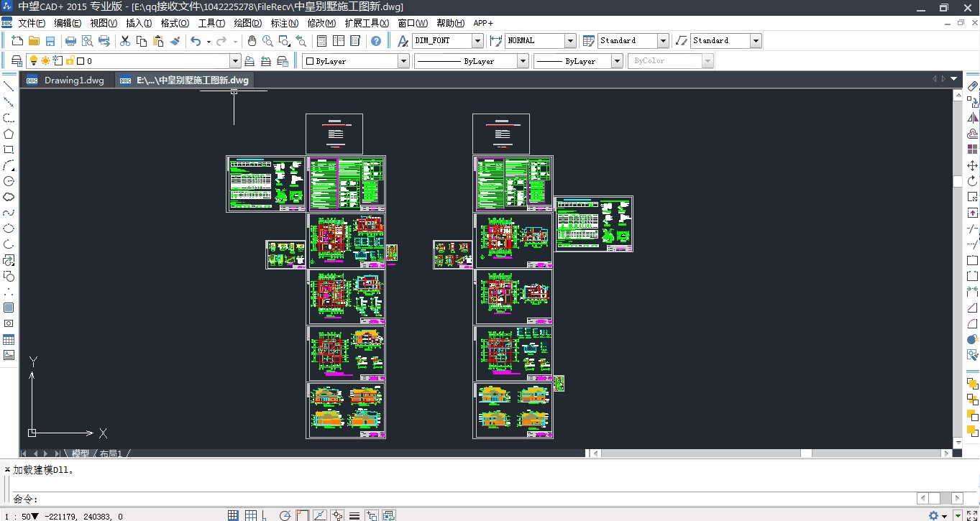The width and height of the screenshot is (980, 521).
Task: Select the Hatch tool in left toolbar
Action: tap(9, 308)
